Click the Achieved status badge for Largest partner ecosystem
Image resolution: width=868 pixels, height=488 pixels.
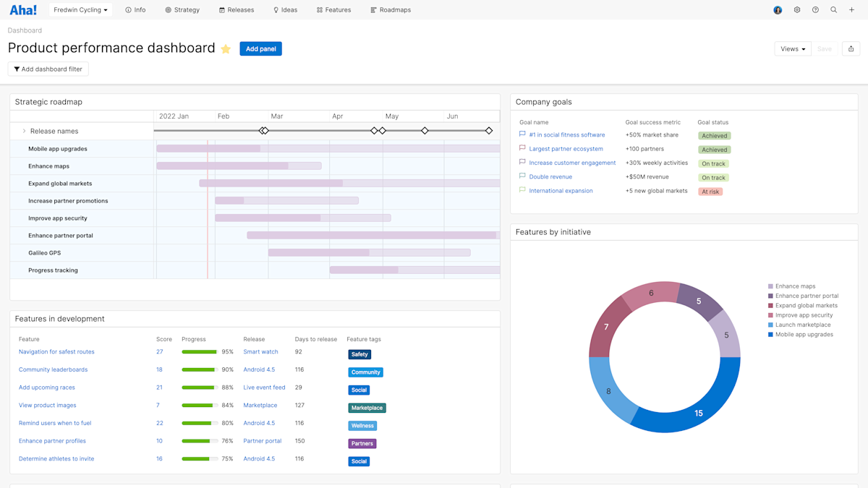[714, 149]
